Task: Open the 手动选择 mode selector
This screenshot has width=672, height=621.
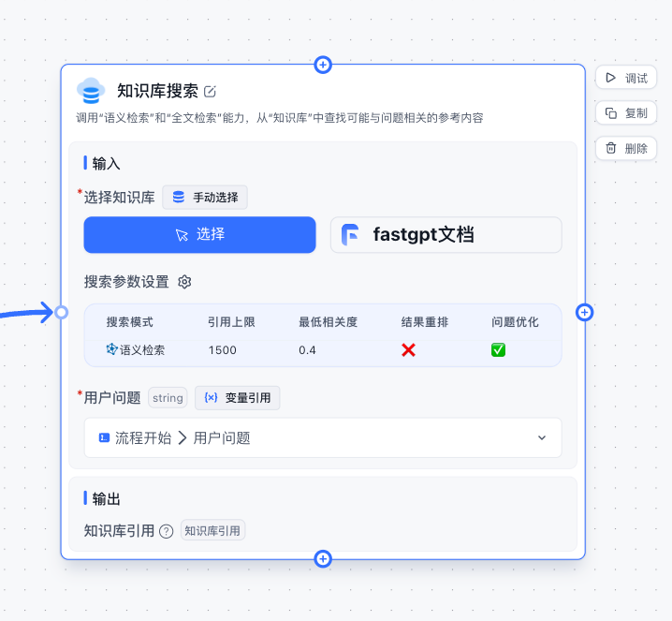Action: 205,198
